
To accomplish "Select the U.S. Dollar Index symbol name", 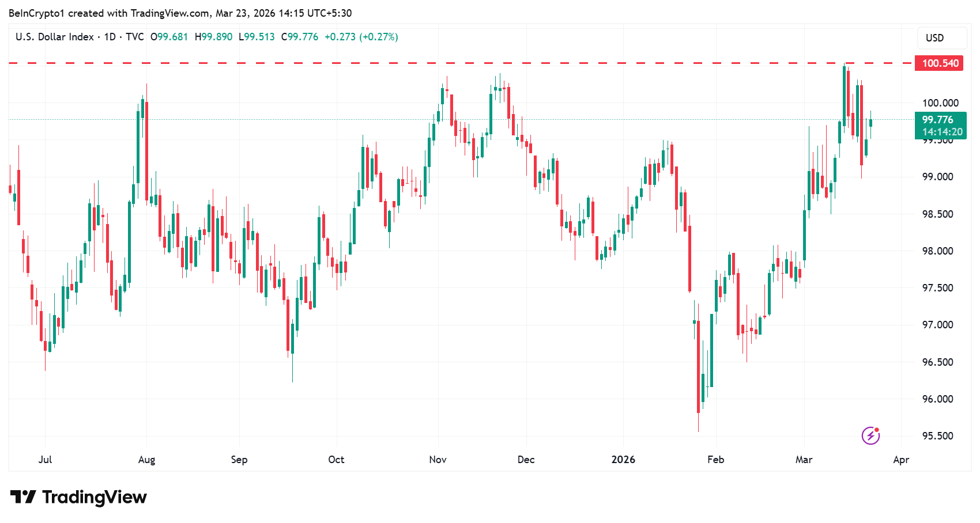I will 55,36.
